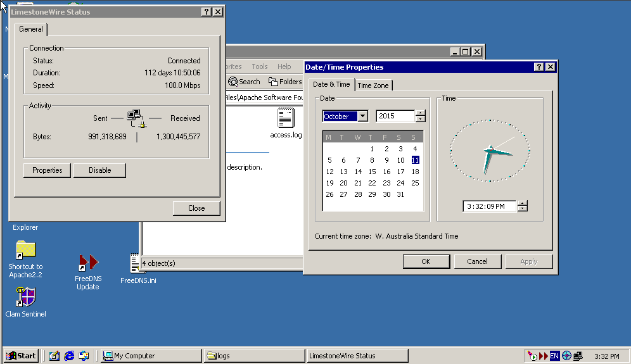Screen dimensions: 631x364
Task: Decrease the year with the down spinner
Action: click(x=420, y=119)
